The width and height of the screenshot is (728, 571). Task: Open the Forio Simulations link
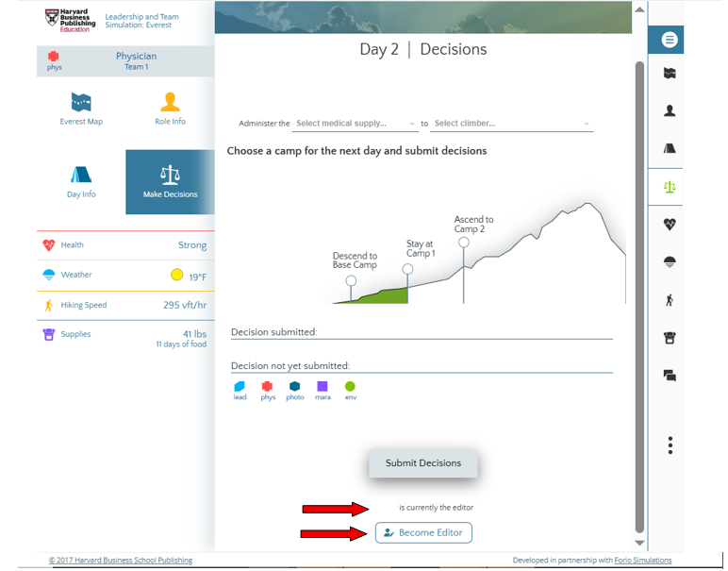643,561
